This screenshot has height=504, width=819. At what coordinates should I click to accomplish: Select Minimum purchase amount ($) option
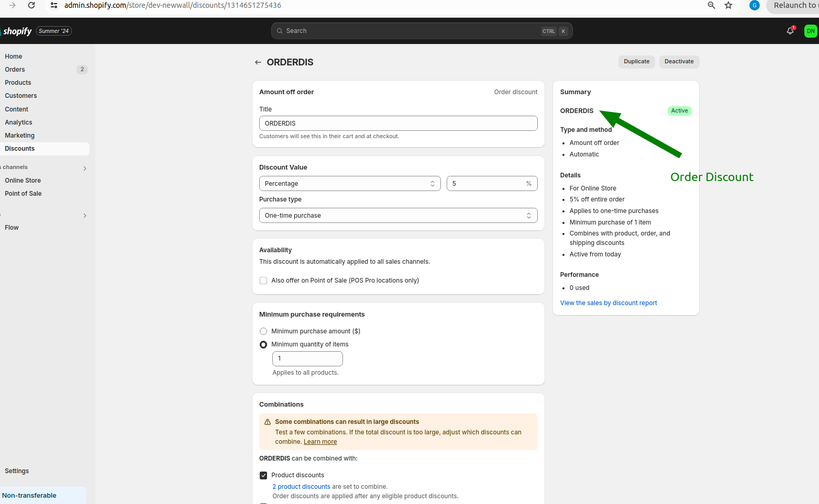pyautogui.click(x=263, y=331)
